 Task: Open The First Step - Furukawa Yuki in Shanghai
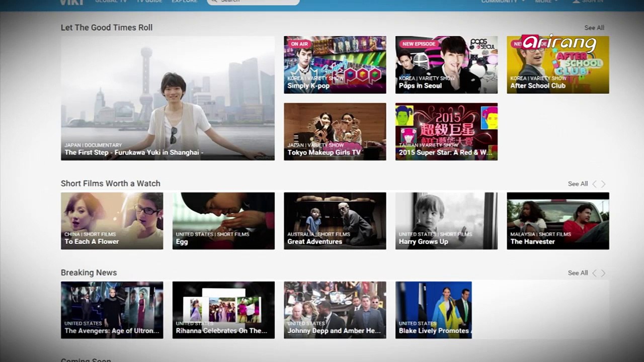(x=168, y=98)
